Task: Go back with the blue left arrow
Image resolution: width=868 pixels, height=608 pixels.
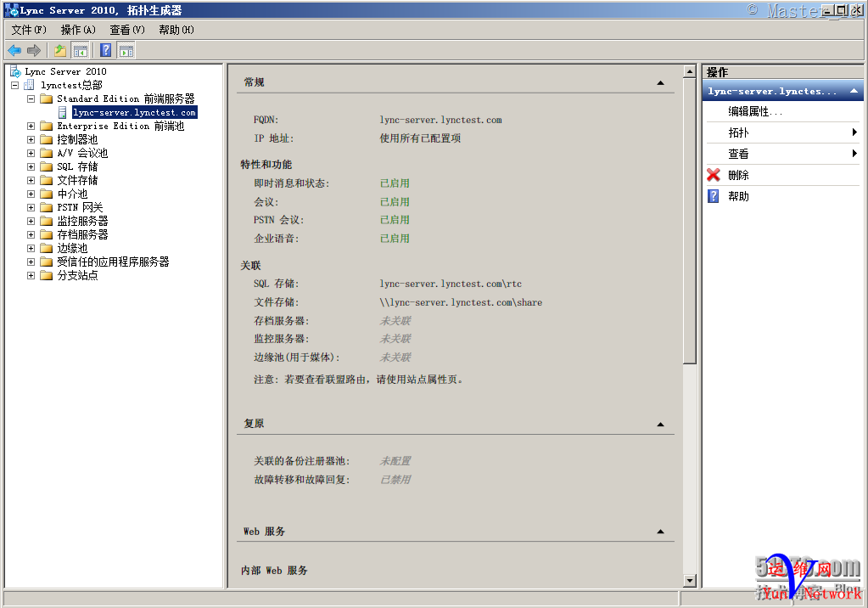Action: (x=14, y=51)
